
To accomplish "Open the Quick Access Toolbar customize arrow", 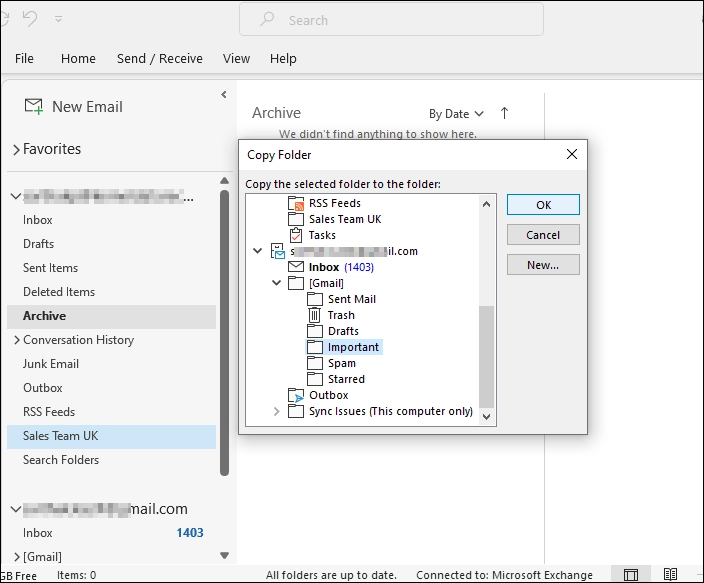I will pyautogui.click(x=58, y=19).
